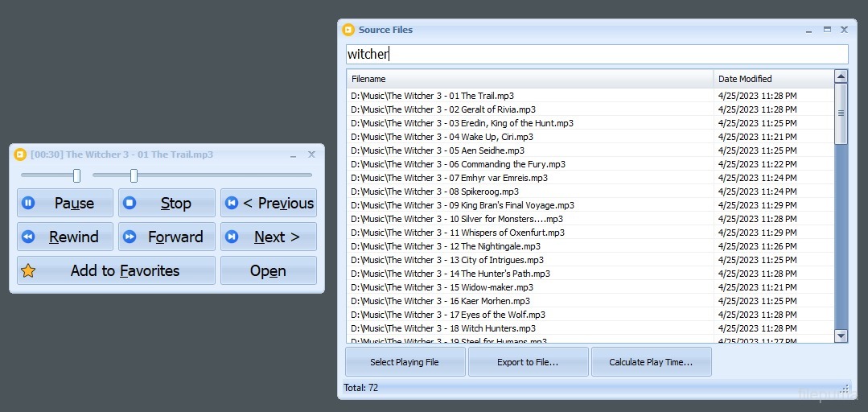Sort files by Date Modified header
This screenshot has height=412, width=868.
(x=772, y=79)
